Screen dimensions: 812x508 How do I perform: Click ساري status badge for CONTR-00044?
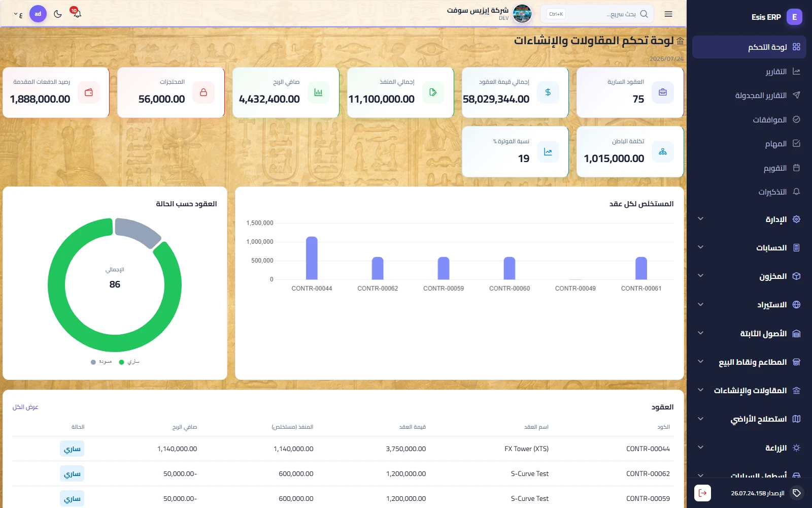coord(72,449)
